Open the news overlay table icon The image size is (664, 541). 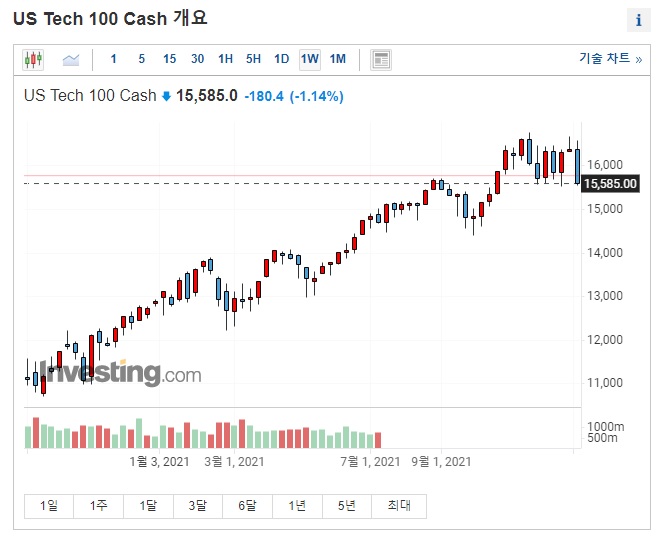pos(381,59)
